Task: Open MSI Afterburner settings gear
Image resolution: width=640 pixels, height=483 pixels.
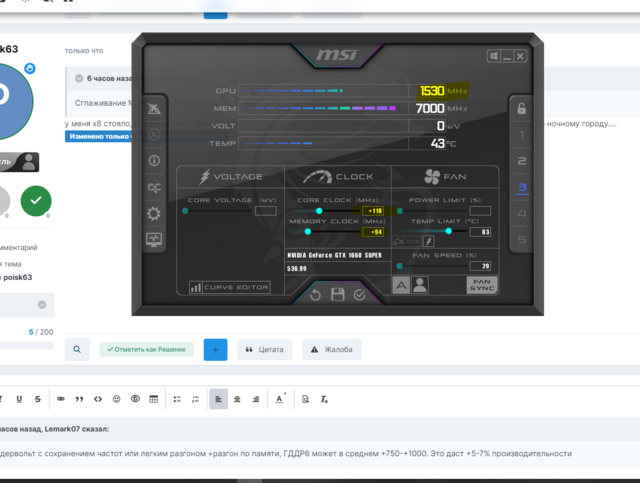Action: tap(153, 213)
